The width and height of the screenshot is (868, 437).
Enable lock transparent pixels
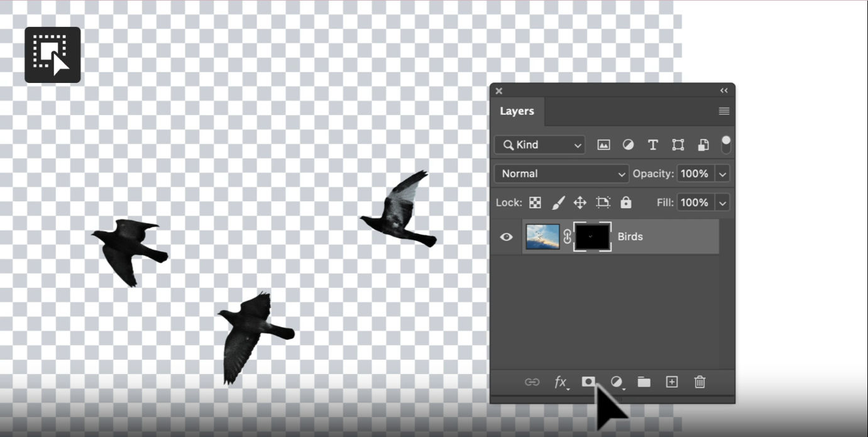tap(534, 202)
